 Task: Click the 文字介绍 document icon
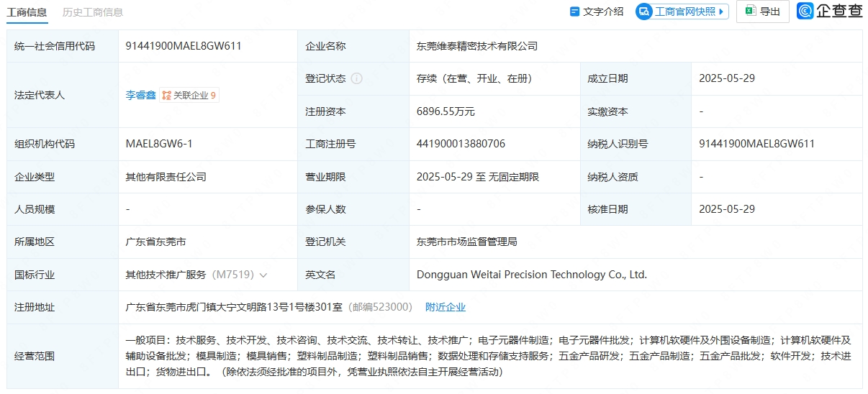point(574,12)
